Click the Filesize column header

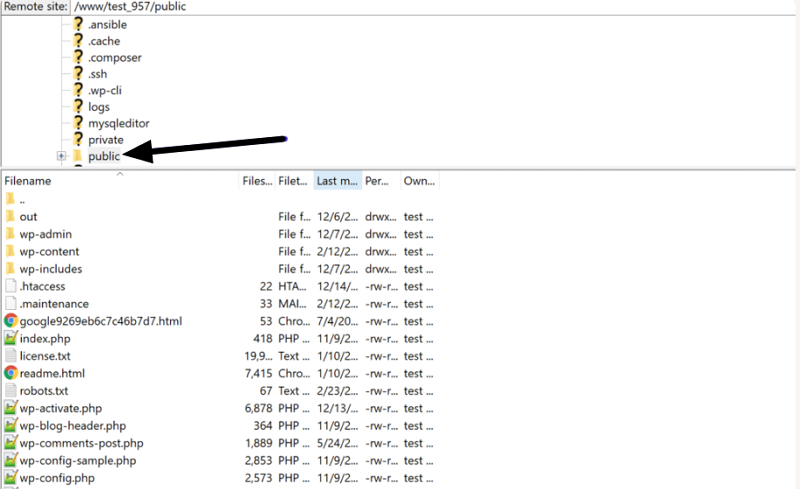(257, 181)
